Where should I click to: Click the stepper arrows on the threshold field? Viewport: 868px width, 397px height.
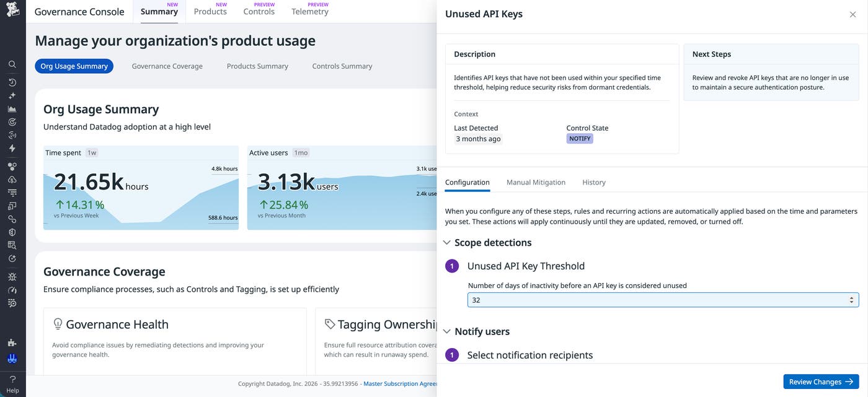(851, 300)
